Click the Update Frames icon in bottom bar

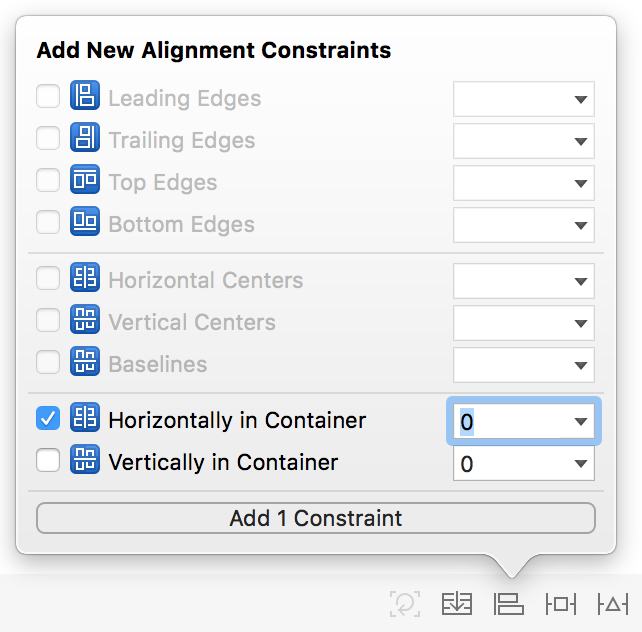405,603
